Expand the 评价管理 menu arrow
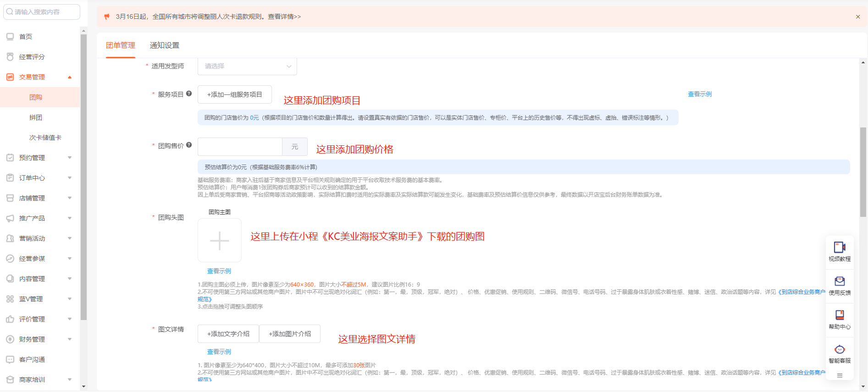 70,319
